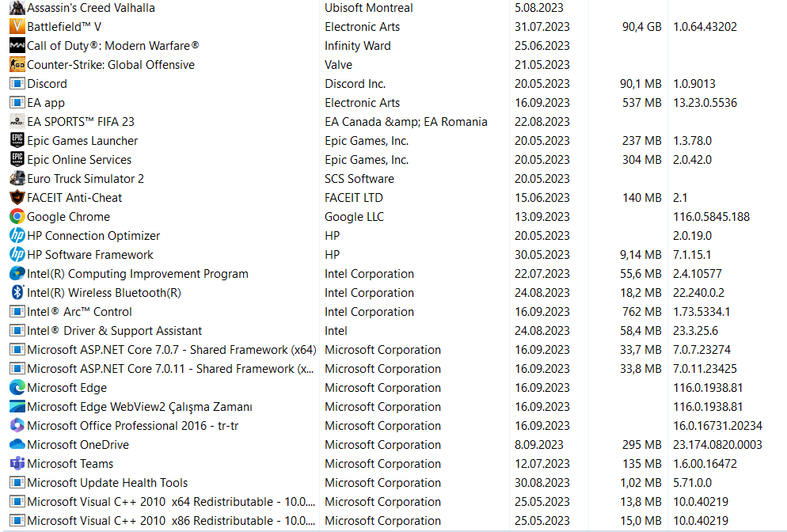The height and width of the screenshot is (532, 787).
Task: Select the Assassin's Creed Valhalla name
Action: click(91, 8)
